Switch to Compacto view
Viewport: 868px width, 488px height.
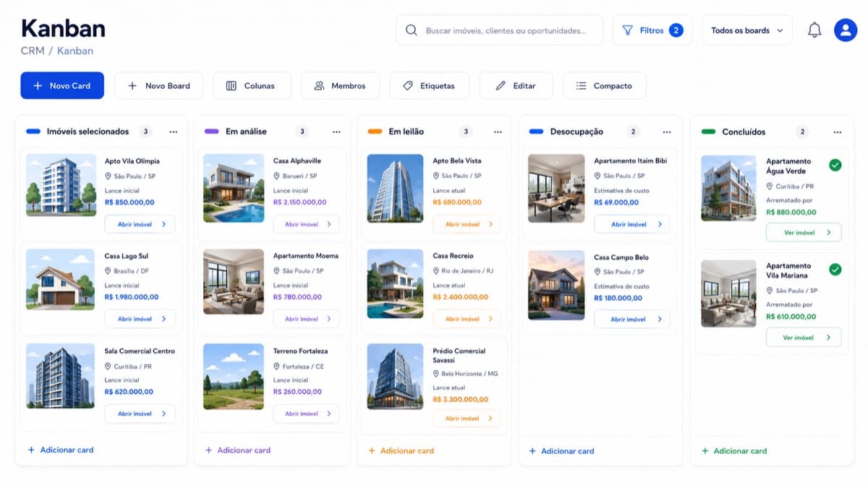pyautogui.click(x=604, y=85)
